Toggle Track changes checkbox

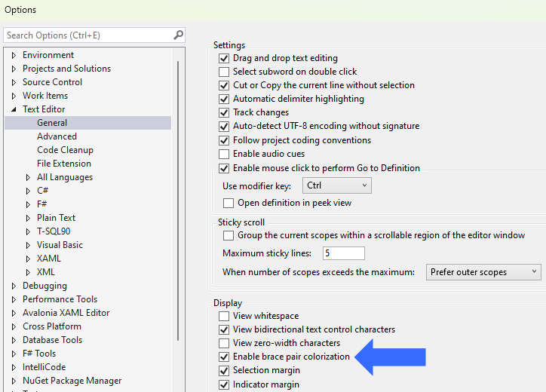click(x=224, y=113)
